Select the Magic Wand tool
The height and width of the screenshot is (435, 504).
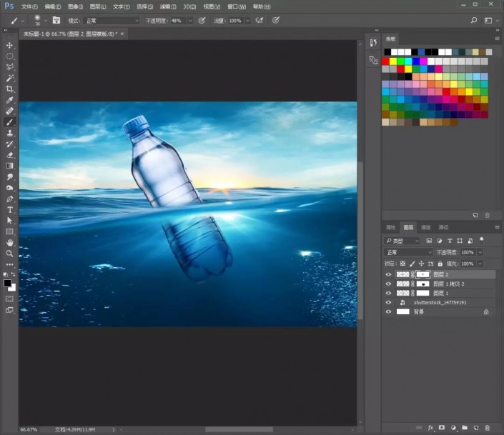pos(9,78)
